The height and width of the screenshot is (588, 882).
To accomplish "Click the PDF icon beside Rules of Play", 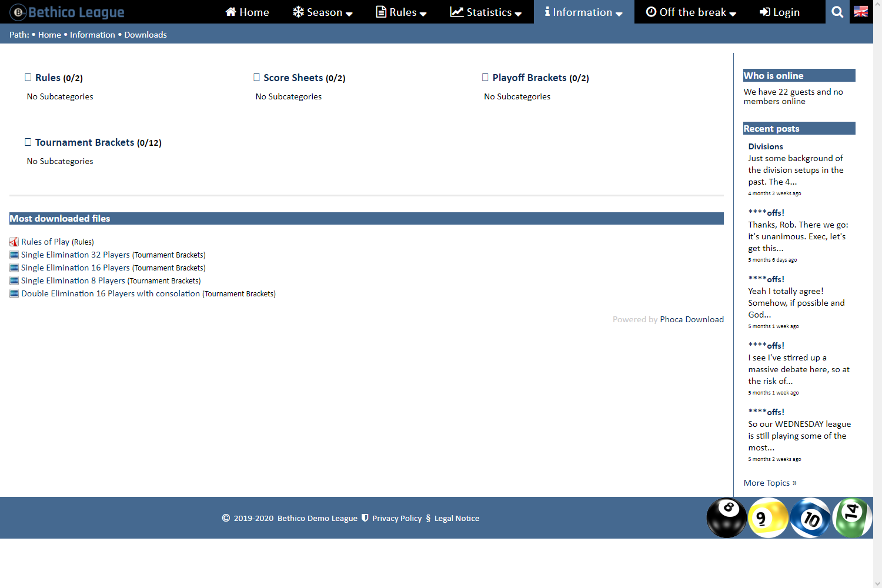I will (14, 242).
